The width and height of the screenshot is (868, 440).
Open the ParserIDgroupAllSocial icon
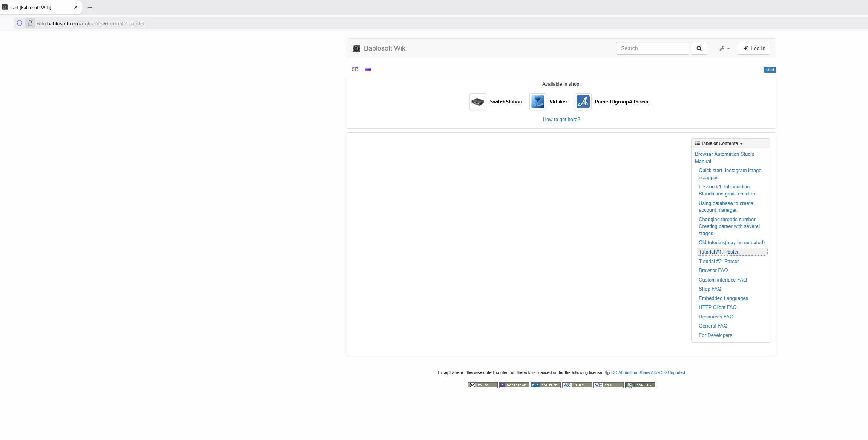click(583, 102)
